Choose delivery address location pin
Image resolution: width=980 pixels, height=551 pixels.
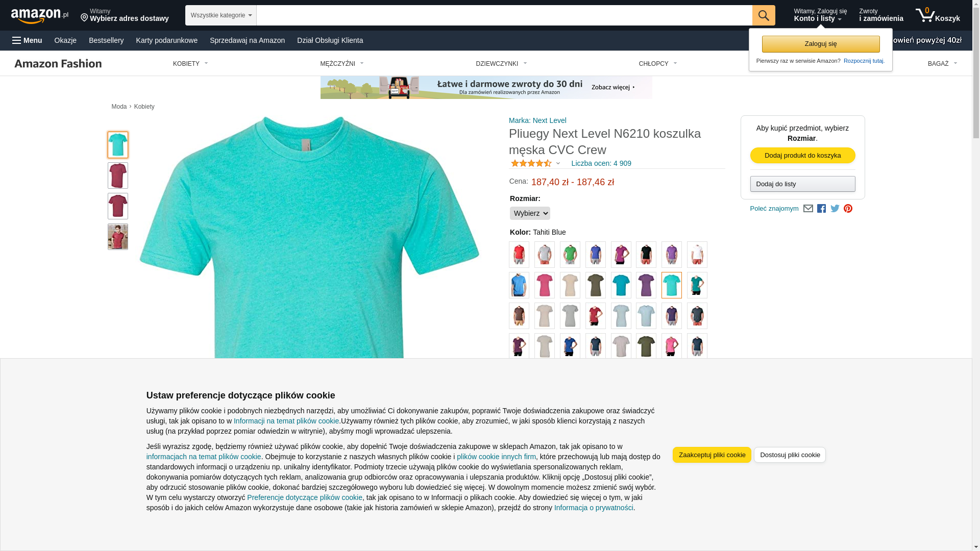click(84, 18)
